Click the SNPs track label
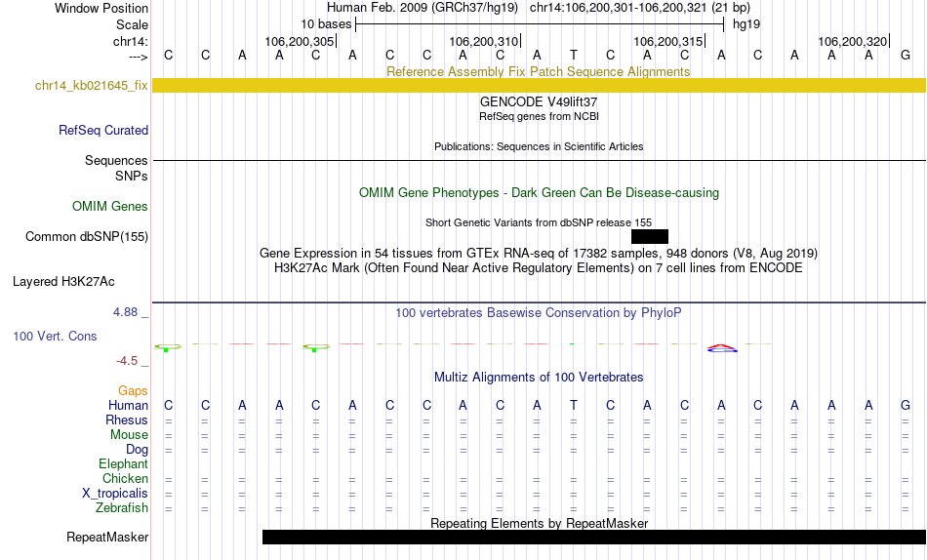 132,176
